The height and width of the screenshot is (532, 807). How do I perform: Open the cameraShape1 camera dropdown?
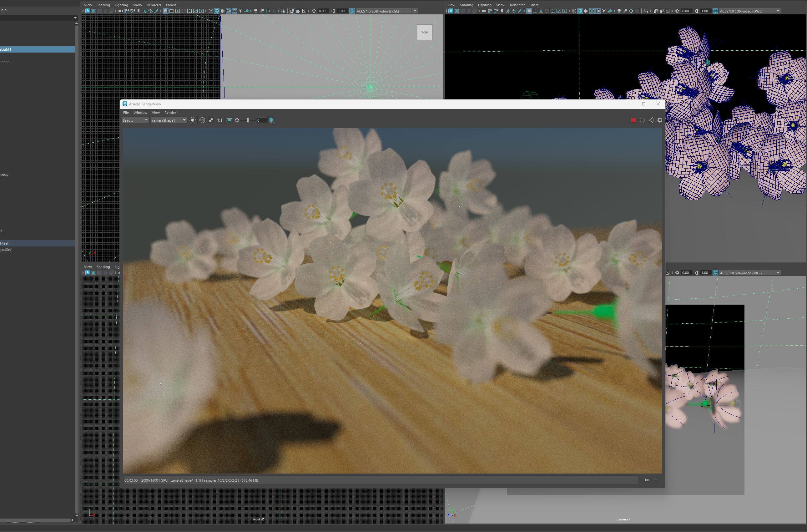point(169,120)
